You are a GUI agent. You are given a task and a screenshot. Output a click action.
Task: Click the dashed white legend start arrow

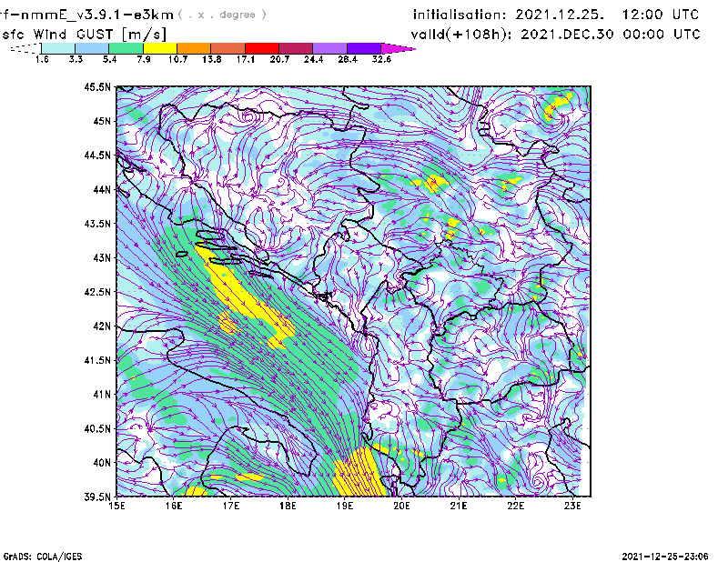(25, 48)
